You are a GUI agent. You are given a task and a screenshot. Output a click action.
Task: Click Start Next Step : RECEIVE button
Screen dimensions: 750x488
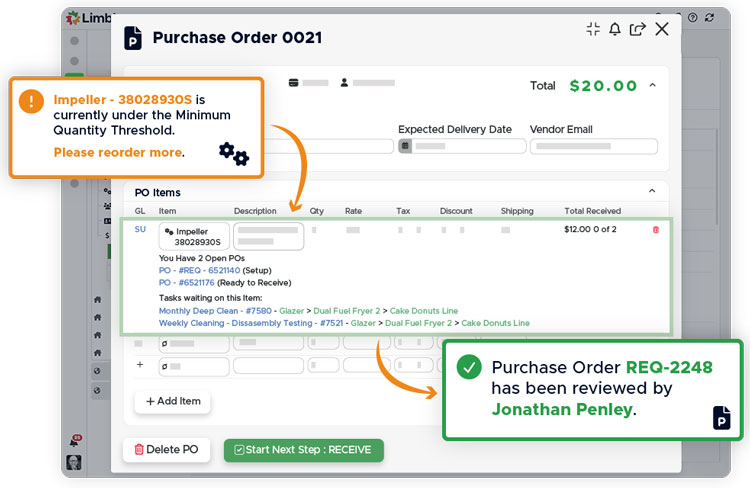pos(303,450)
